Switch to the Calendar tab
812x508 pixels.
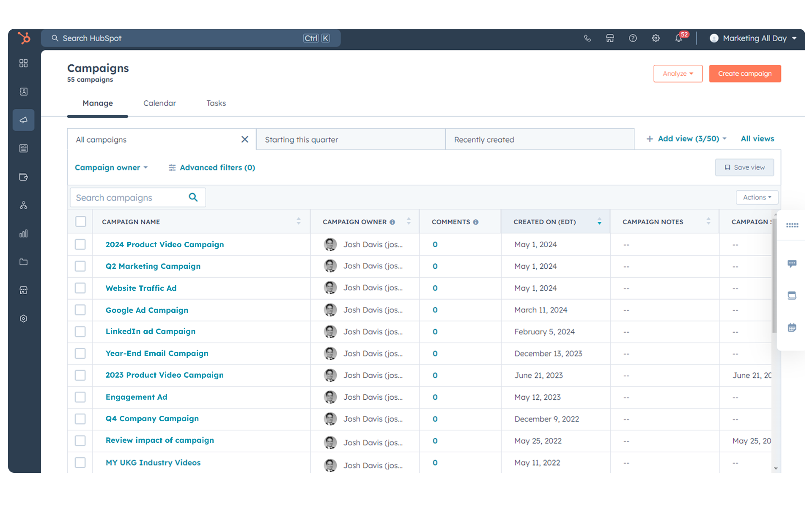[159, 103]
